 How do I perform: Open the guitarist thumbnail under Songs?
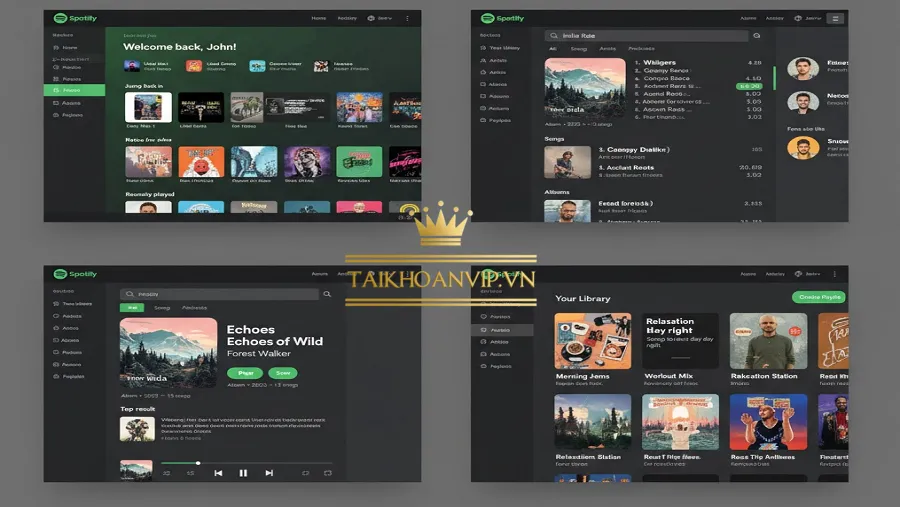click(567, 162)
